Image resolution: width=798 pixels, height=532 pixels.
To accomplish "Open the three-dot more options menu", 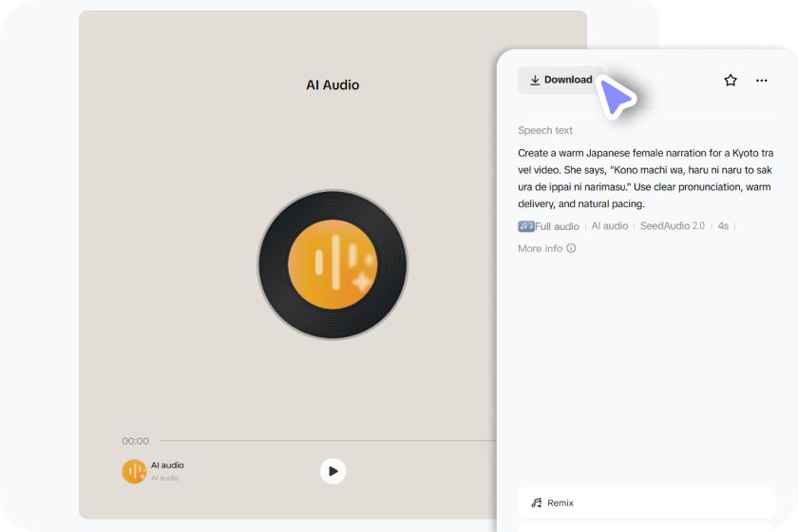I will (x=761, y=81).
